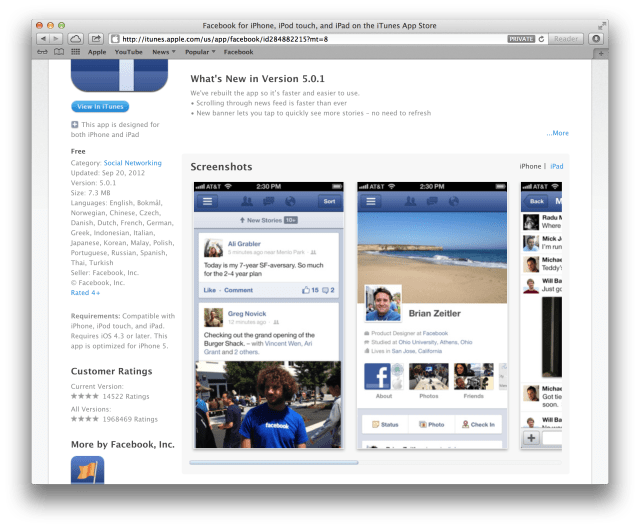Click the '14522 Ratings' text

126,396
